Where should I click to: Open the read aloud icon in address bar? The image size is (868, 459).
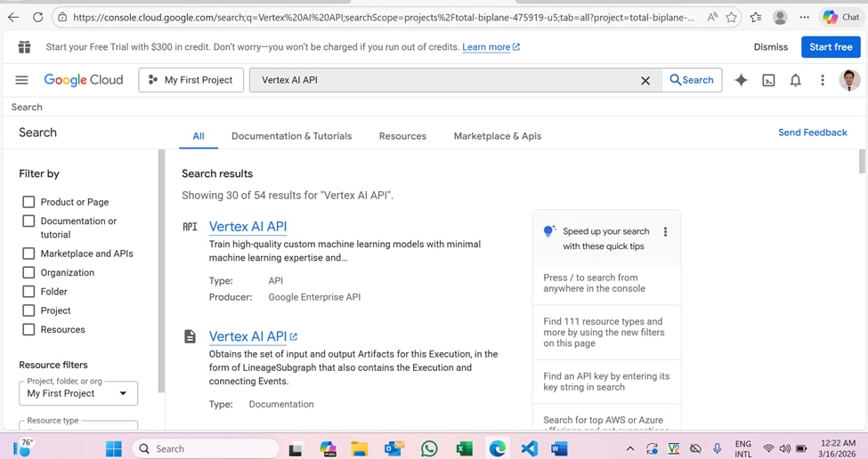(712, 17)
